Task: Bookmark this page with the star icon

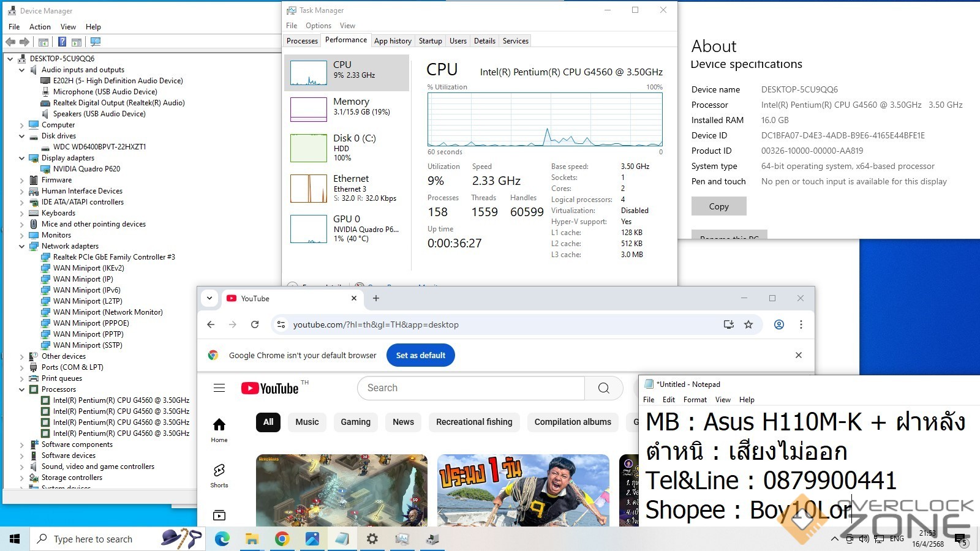Action: click(x=748, y=324)
